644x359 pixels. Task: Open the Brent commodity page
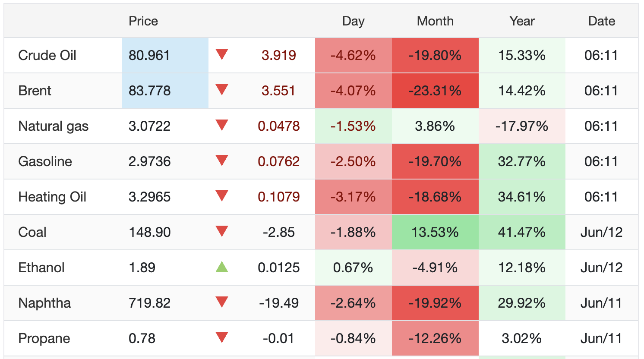tap(35, 91)
